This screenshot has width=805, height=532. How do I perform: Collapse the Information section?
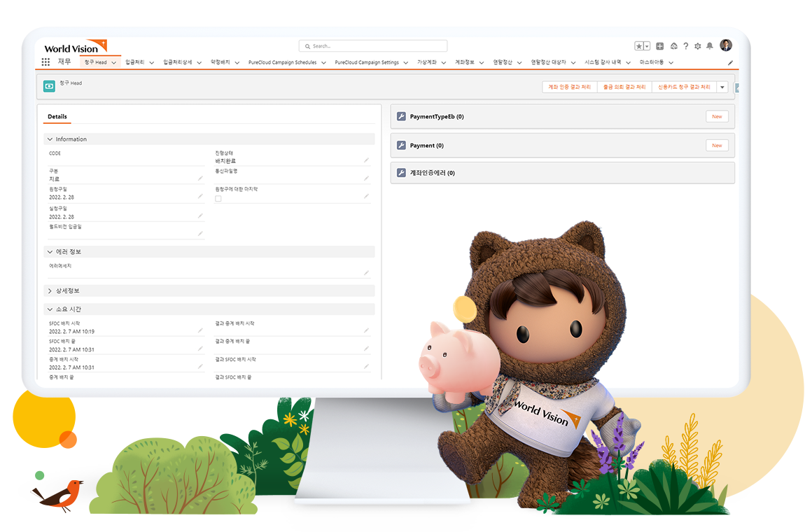(50, 139)
